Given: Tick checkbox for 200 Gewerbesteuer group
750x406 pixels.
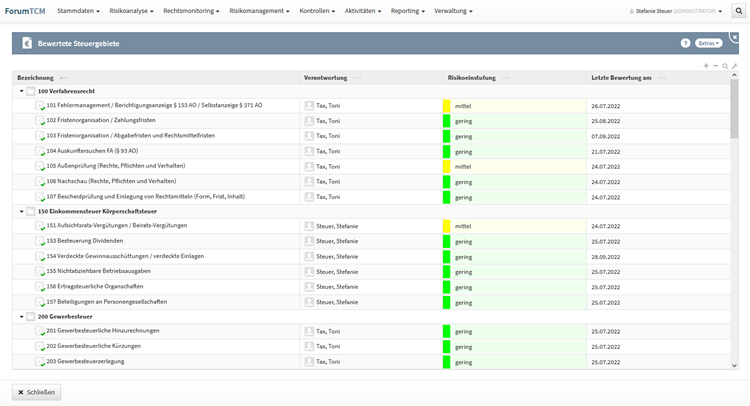Looking at the screenshot, I should [x=31, y=317].
